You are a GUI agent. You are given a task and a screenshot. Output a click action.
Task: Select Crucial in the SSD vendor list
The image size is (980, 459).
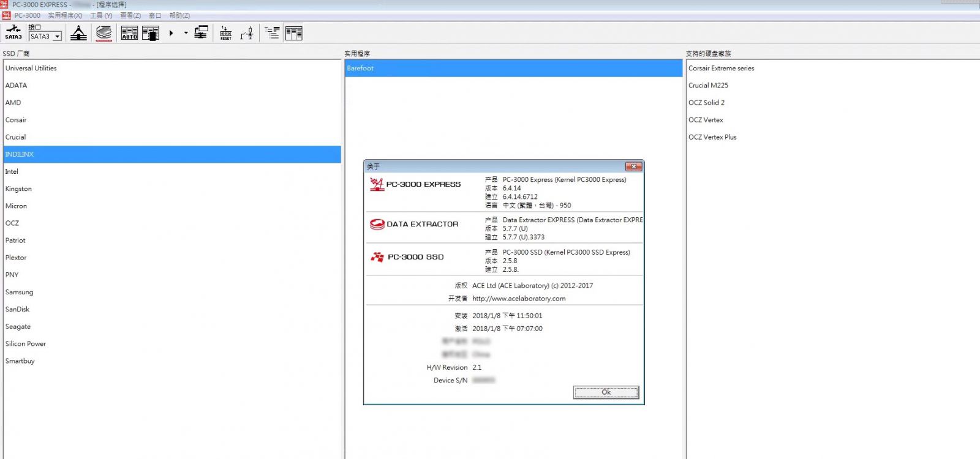coord(172,137)
